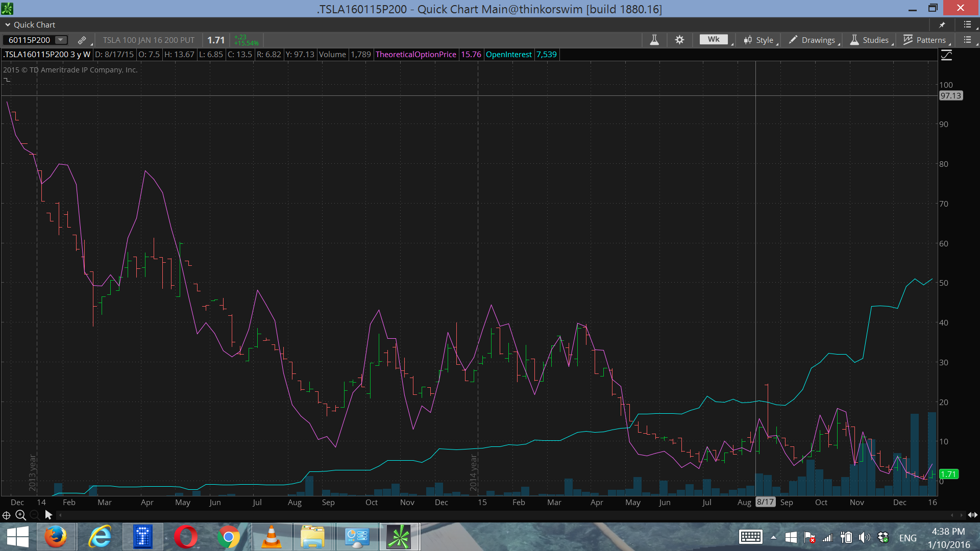Open chart settings gear icon
The width and height of the screenshot is (980, 551).
[679, 40]
